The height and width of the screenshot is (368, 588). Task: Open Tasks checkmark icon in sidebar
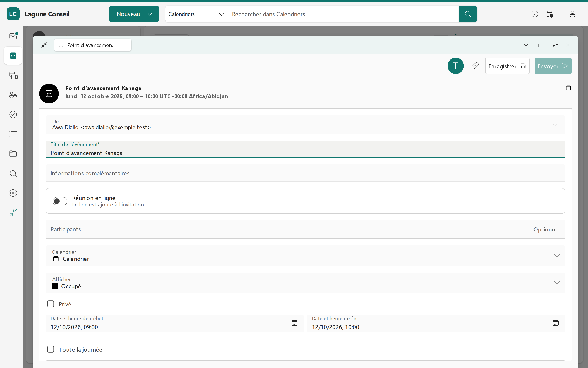coord(13,114)
